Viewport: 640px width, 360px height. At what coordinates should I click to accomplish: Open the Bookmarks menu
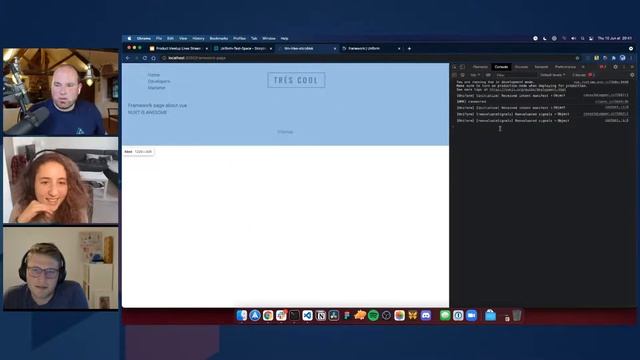click(x=219, y=38)
